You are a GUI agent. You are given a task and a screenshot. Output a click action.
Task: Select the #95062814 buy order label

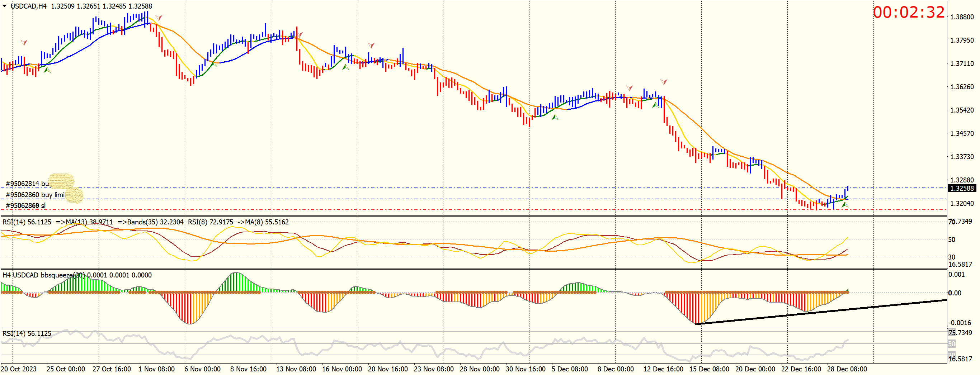[27, 184]
